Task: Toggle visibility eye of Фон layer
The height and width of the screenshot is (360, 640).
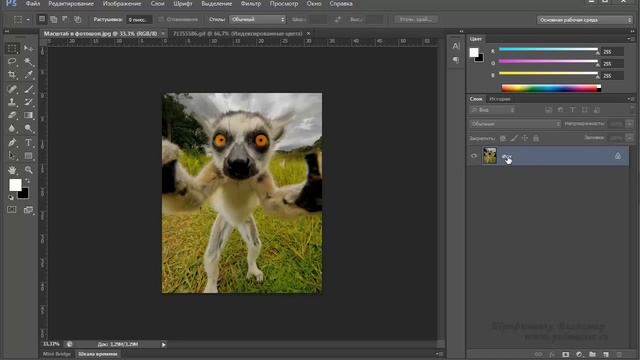Action: tap(474, 156)
